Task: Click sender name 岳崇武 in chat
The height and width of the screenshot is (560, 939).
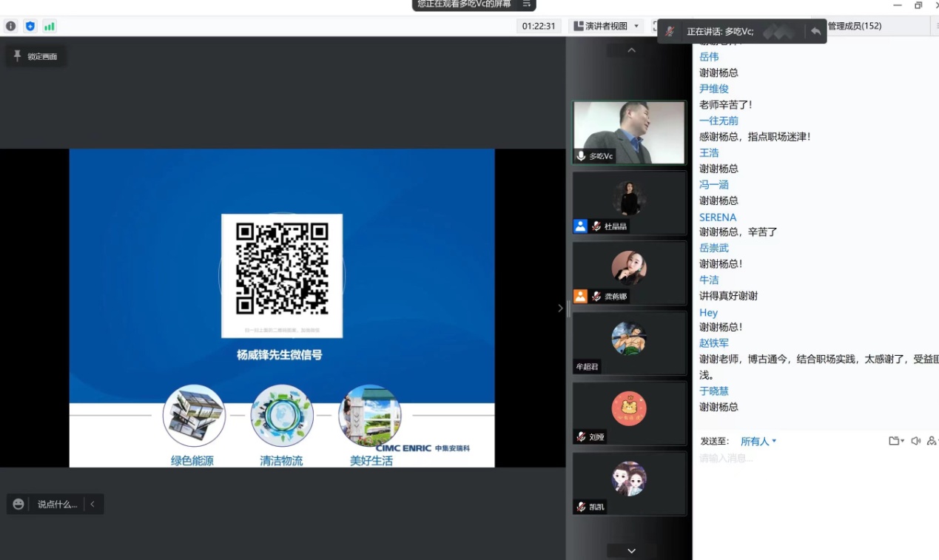Action: click(x=714, y=248)
